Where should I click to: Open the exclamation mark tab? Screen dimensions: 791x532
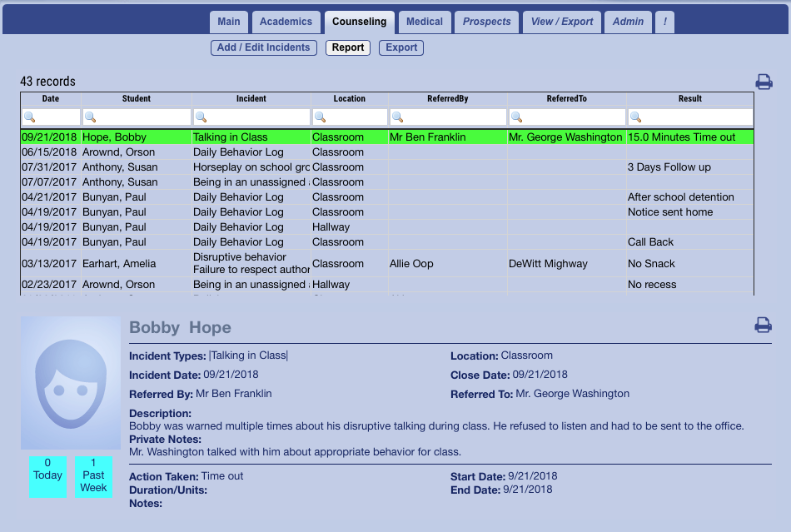(664, 22)
